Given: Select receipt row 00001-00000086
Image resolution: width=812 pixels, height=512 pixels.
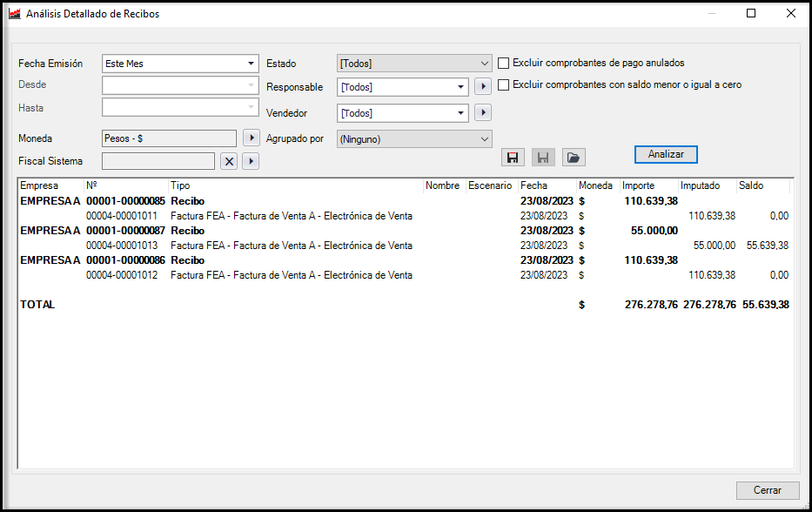Looking at the screenshot, I should (x=404, y=260).
